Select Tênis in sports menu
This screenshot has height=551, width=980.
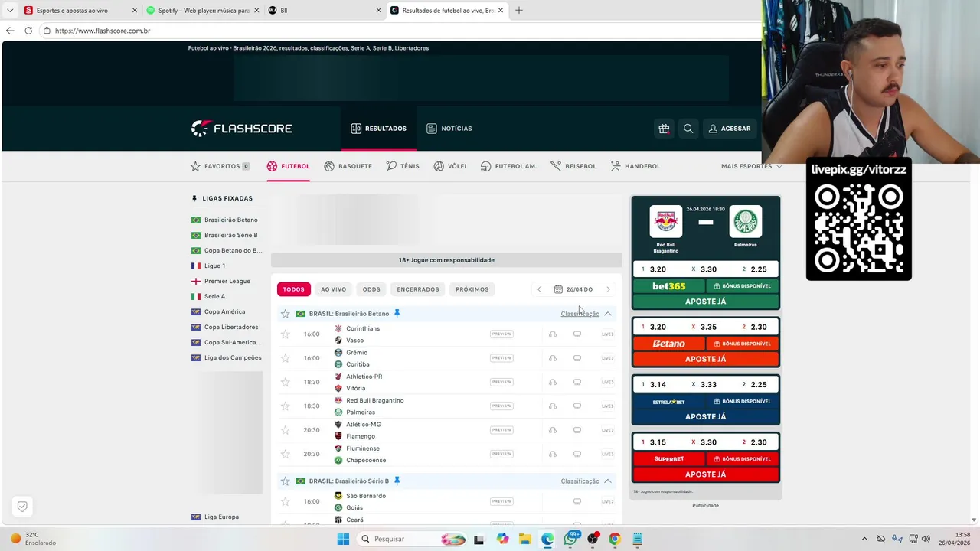(x=403, y=166)
